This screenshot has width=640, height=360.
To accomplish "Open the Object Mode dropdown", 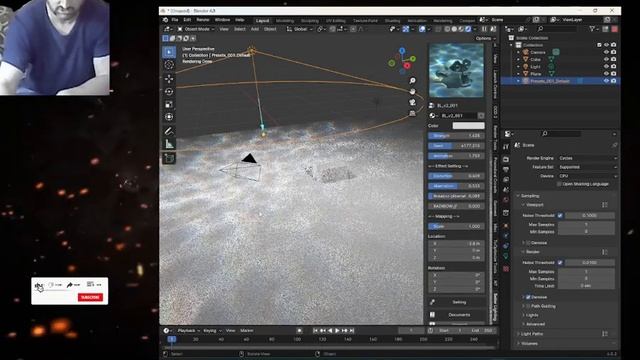I will 196,29.
